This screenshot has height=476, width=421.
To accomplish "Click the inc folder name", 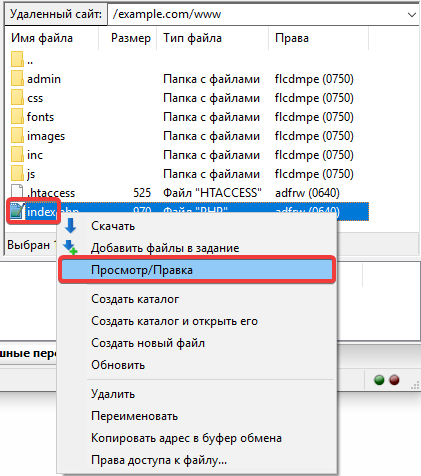I will click(35, 155).
